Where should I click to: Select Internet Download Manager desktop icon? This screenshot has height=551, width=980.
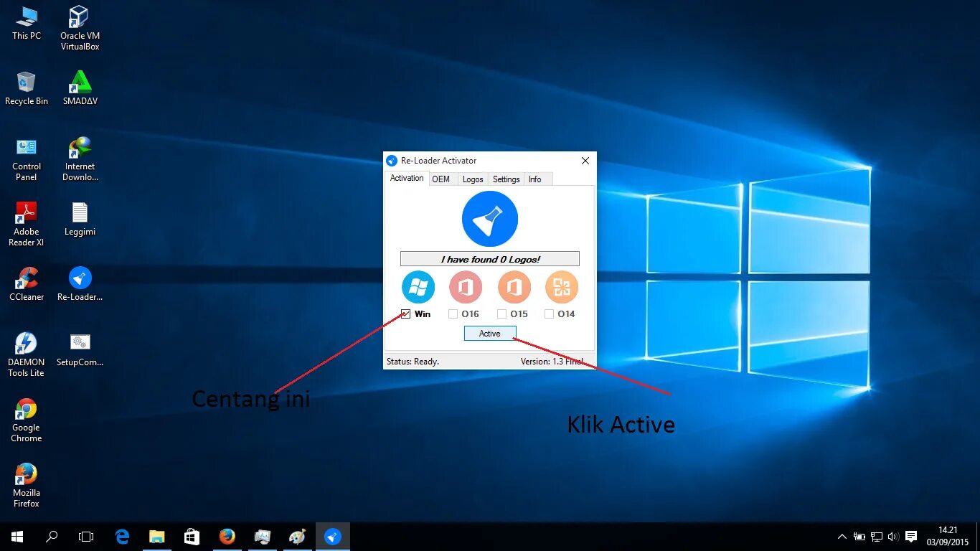coord(80,159)
